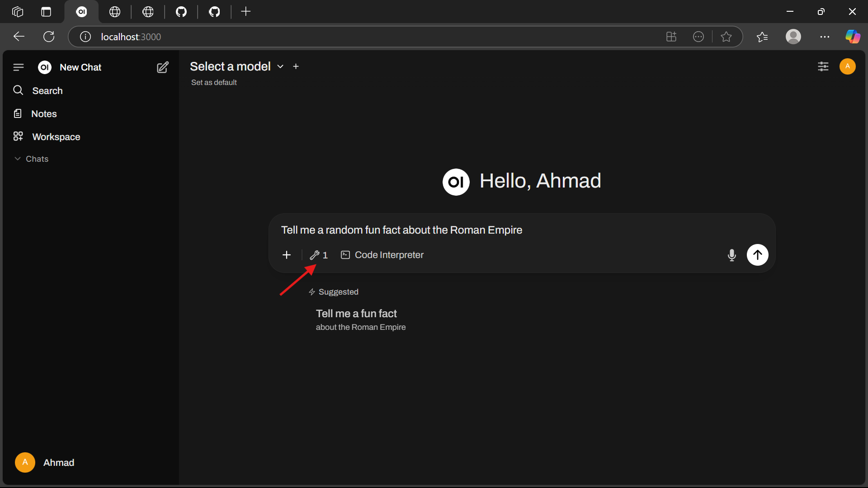The height and width of the screenshot is (488, 868).
Task: Toggle the sidebar with the hamburger icon
Action: pos(19,67)
